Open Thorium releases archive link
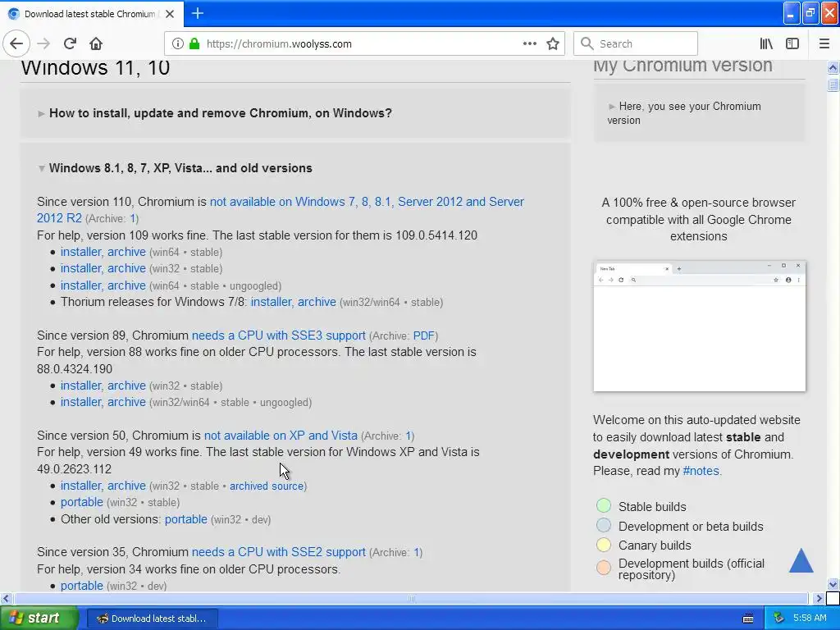Viewport: 840px width, 630px height. tap(317, 302)
